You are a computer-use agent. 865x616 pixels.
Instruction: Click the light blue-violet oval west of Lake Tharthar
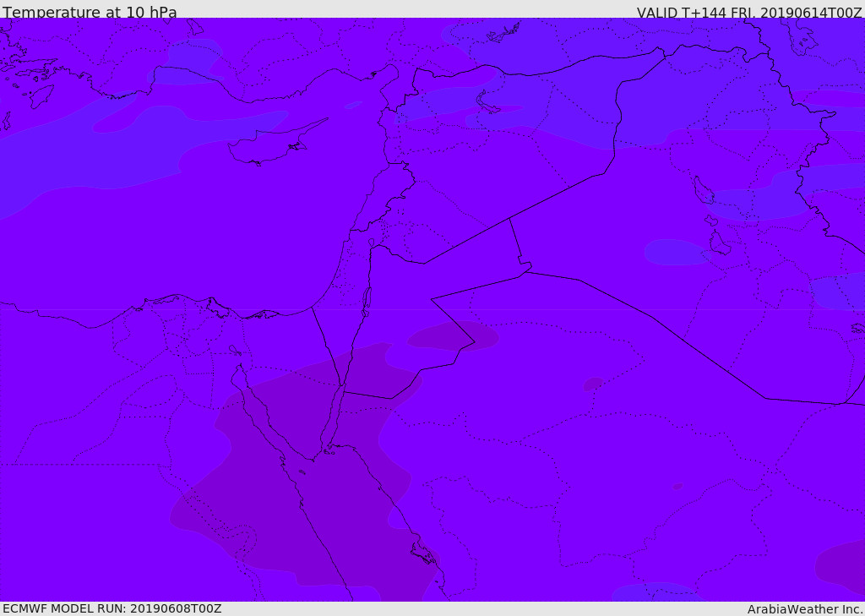pyautogui.click(x=674, y=252)
